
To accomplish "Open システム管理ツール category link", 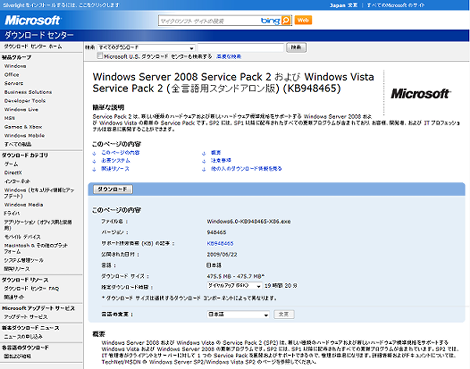I will (24, 260).
